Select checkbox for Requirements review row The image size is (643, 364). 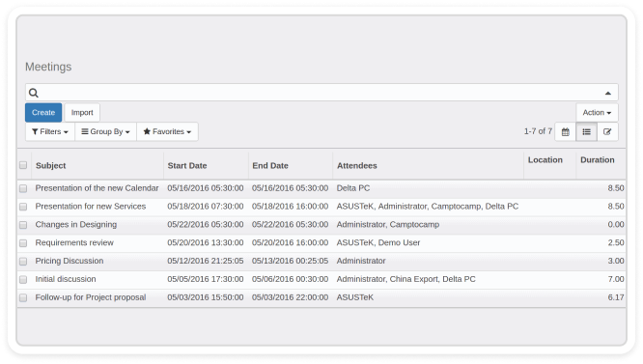pos(23,243)
